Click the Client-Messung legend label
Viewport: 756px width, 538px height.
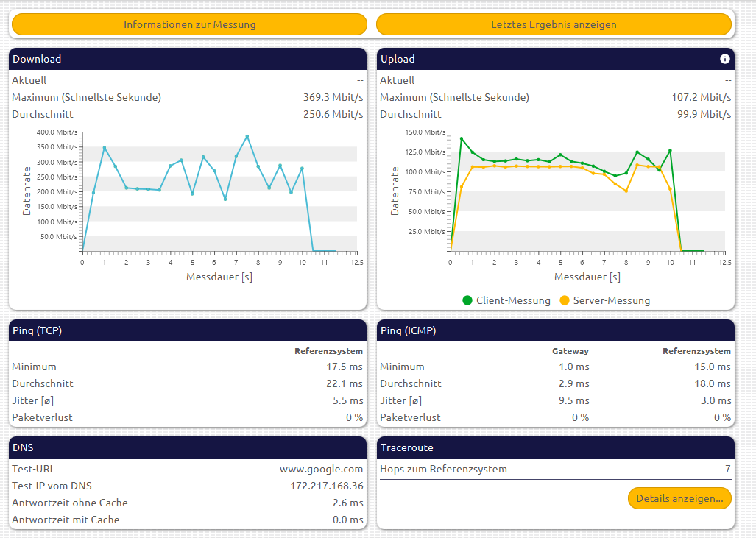tap(513, 300)
